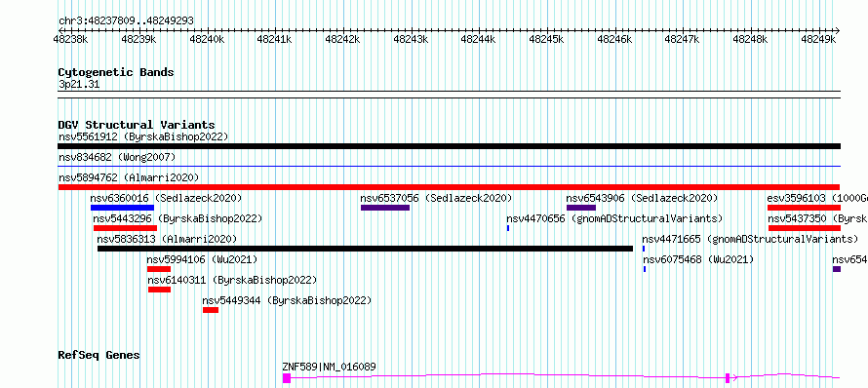Open nsv6537056 (Sedlazeck2020) label
868x388 pixels.
tap(436, 198)
